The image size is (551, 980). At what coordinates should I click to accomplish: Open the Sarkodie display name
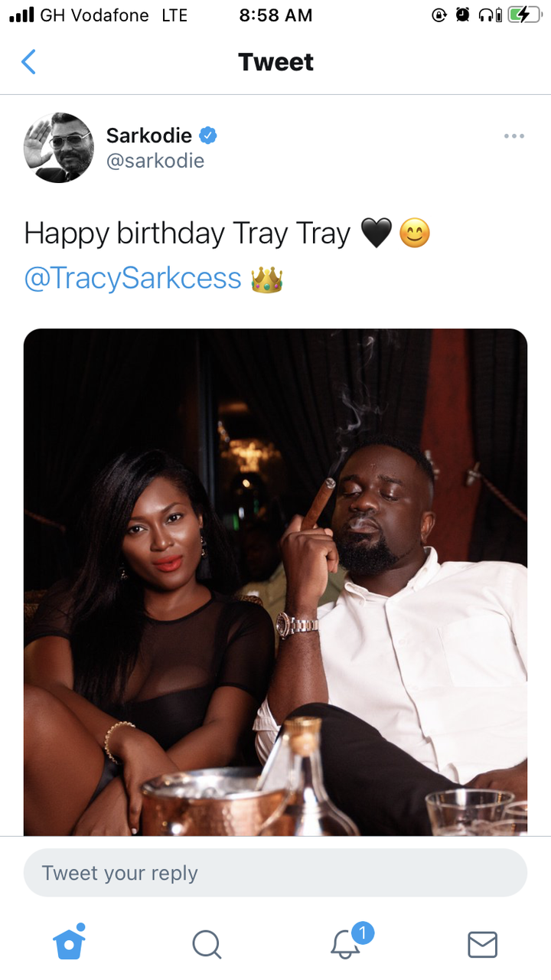pos(148,136)
